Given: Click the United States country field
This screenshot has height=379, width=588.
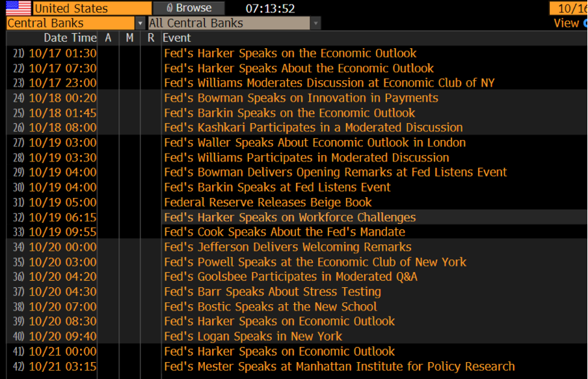Looking at the screenshot, I should [92, 8].
